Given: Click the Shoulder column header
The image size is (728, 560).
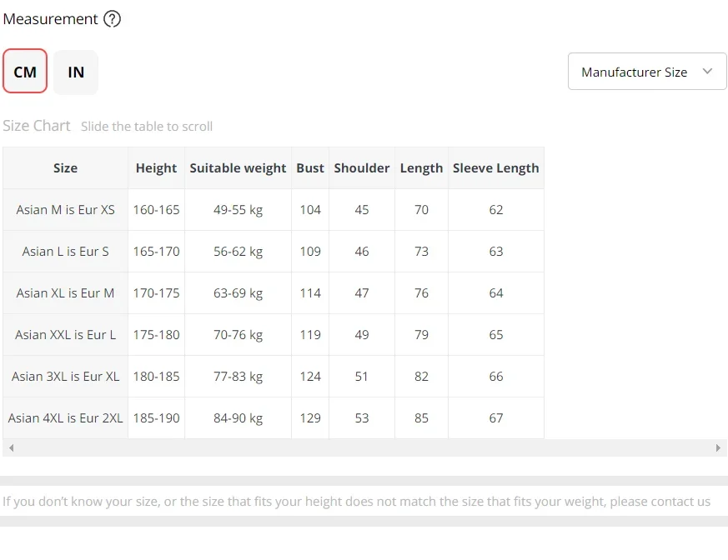Looking at the screenshot, I should (362, 168).
